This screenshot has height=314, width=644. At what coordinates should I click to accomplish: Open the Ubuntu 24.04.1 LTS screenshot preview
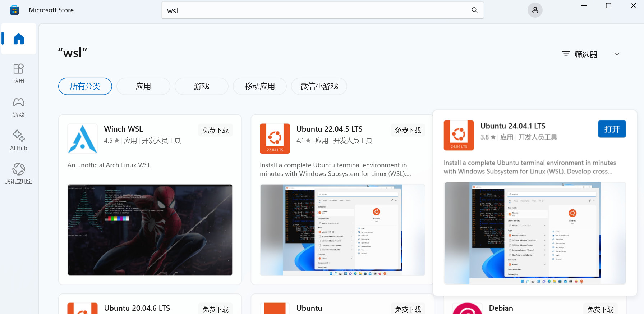point(535,233)
